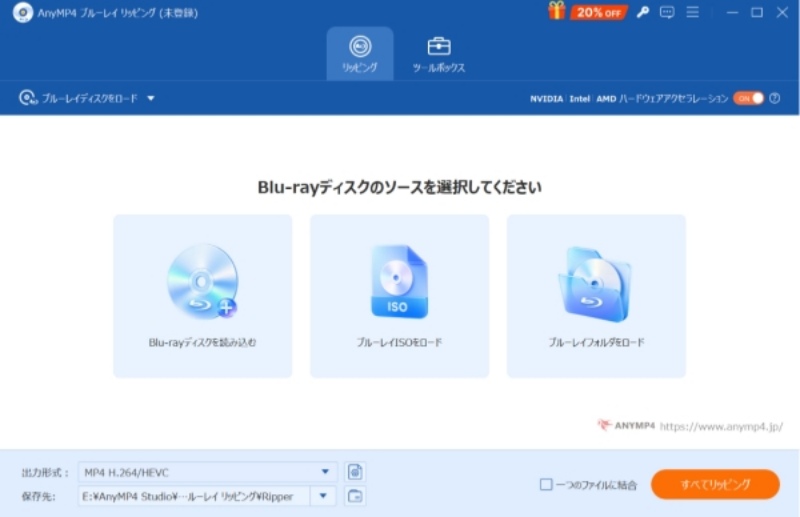800x517 pixels.
Task: Expand the ブルーレイディスクをロード dropdown arrow
Action: tap(151, 98)
